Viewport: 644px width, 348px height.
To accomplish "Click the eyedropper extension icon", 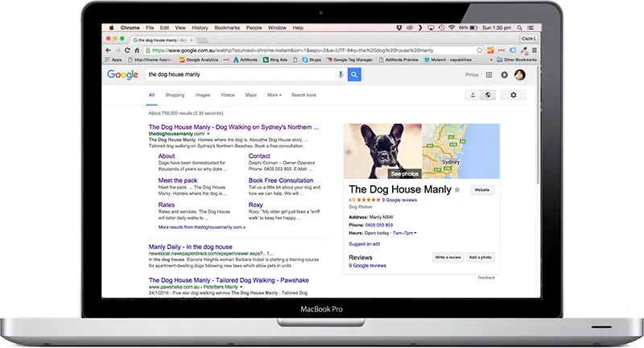I will pyautogui.click(x=524, y=50).
